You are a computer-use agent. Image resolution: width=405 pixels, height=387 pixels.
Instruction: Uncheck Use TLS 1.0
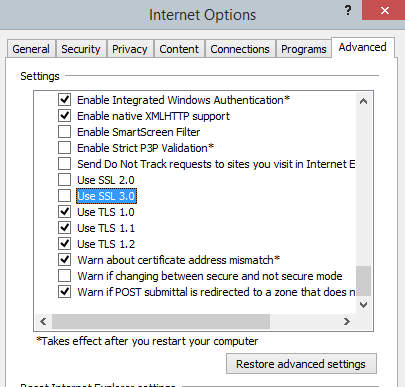(x=64, y=212)
